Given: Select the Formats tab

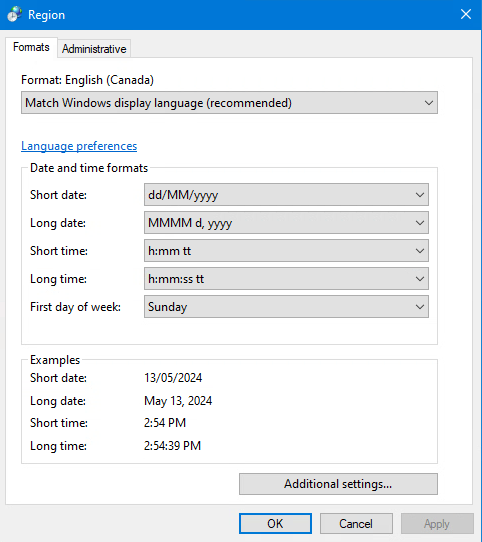Looking at the screenshot, I should 31,47.
